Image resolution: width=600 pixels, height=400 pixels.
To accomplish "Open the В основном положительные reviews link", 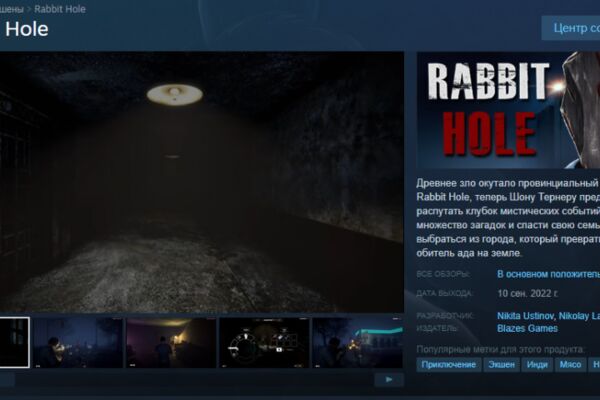I will 548,274.
